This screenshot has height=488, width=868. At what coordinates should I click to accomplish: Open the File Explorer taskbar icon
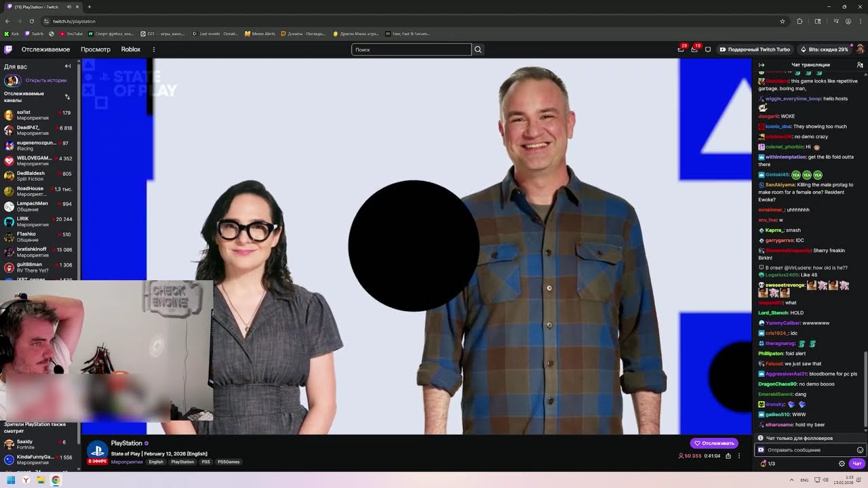[x=41, y=480]
